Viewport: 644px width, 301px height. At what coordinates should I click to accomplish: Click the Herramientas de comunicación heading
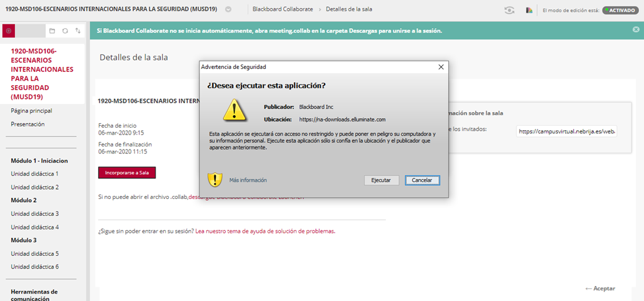click(34, 295)
